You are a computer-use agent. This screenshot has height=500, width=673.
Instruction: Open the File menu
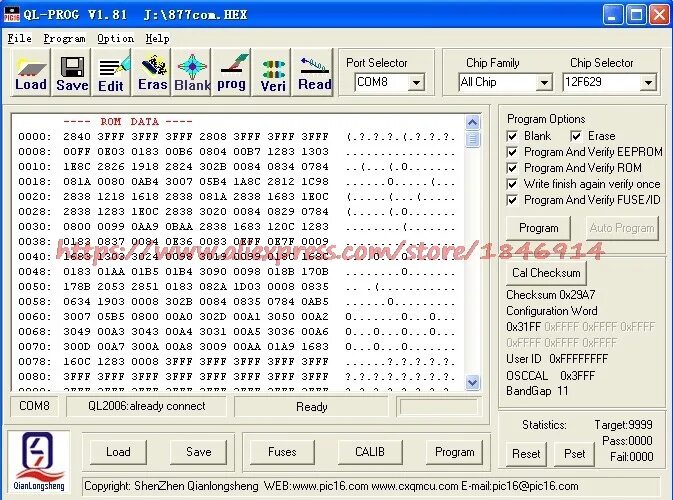20,39
